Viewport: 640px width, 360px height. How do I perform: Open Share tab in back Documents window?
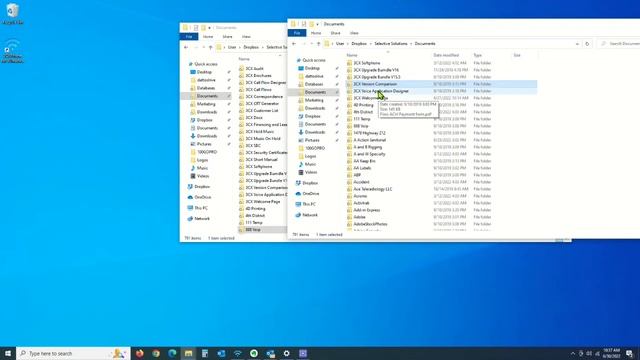227,37
